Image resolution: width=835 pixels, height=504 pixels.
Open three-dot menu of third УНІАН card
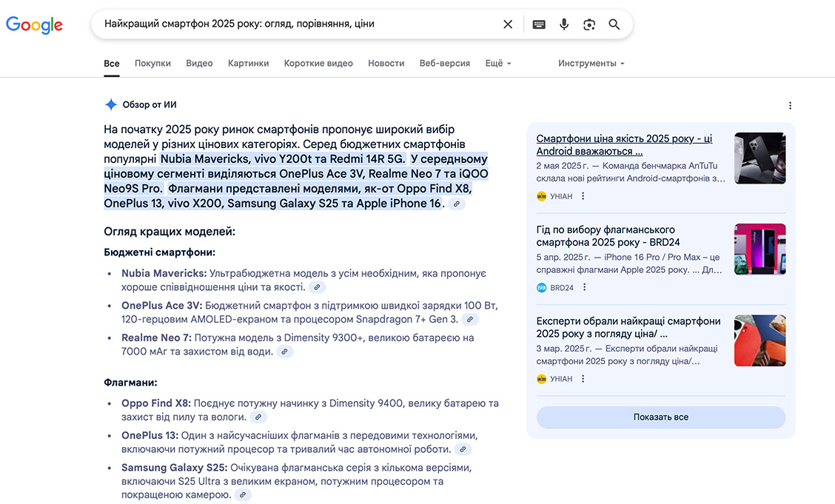583,379
